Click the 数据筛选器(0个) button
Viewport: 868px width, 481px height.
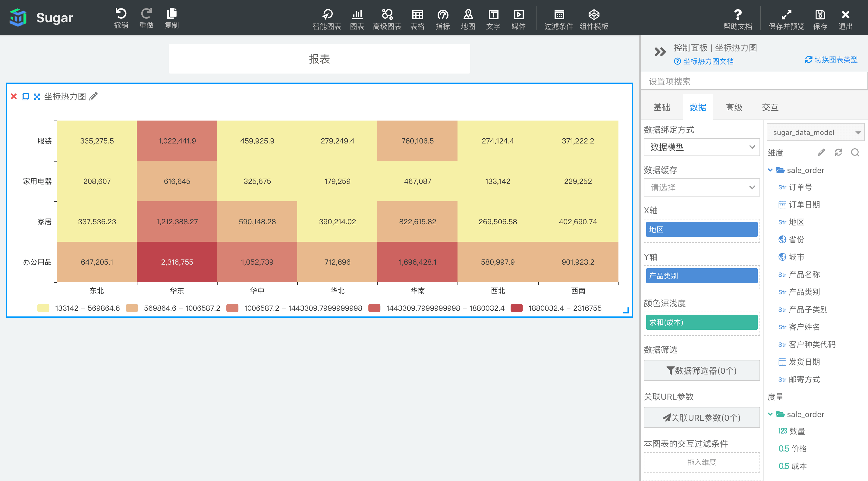point(701,370)
